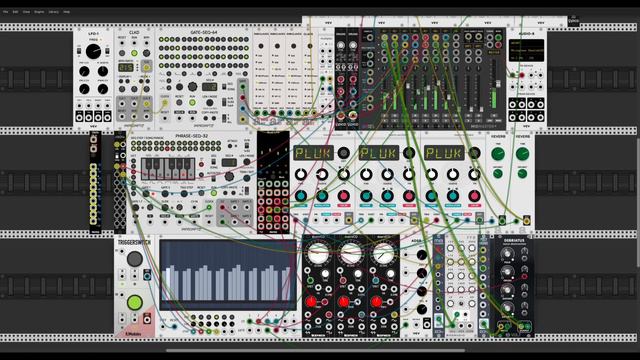Open the Edit menu

16,12
